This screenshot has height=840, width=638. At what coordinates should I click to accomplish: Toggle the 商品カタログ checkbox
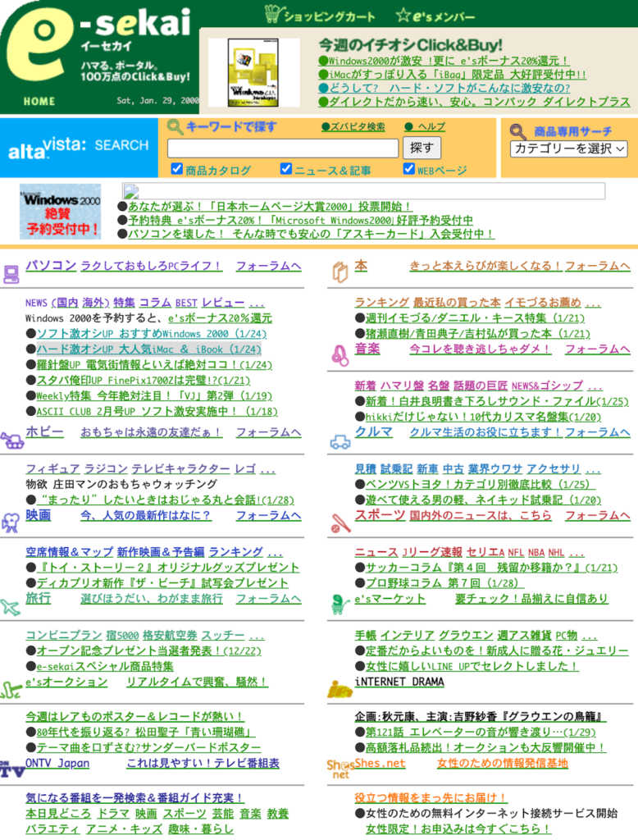click(176, 169)
